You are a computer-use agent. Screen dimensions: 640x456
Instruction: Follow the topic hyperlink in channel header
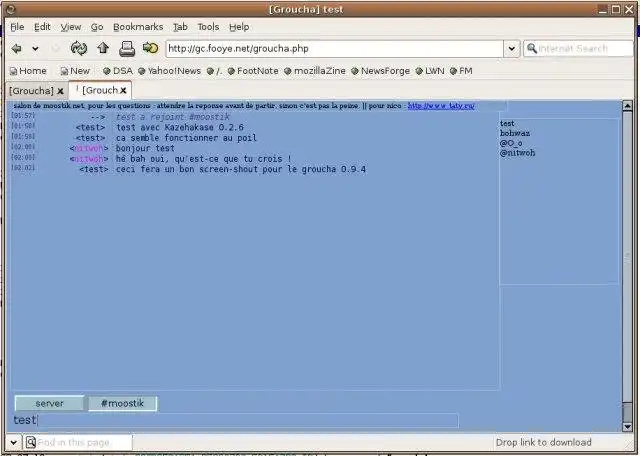(x=441, y=106)
